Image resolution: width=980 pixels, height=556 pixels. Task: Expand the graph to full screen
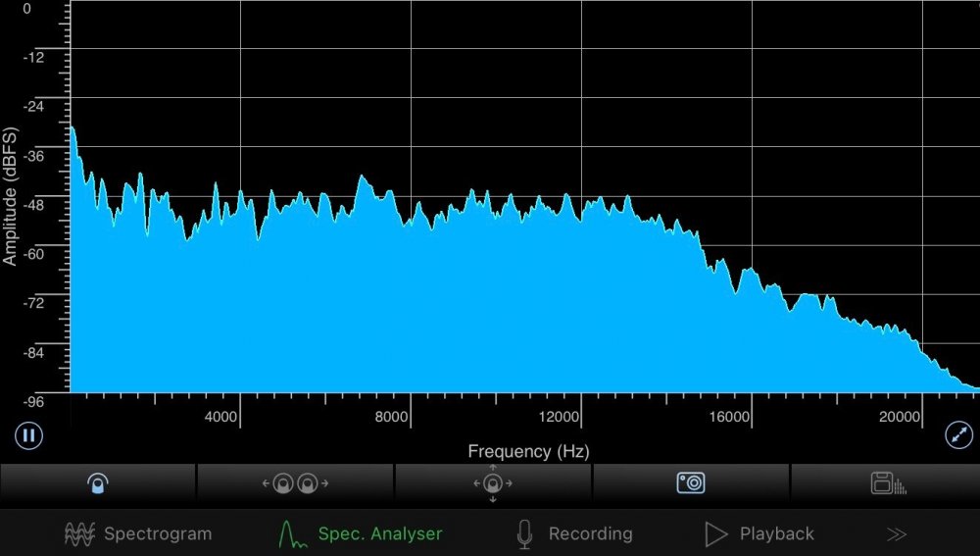pyautogui.click(x=958, y=435)
